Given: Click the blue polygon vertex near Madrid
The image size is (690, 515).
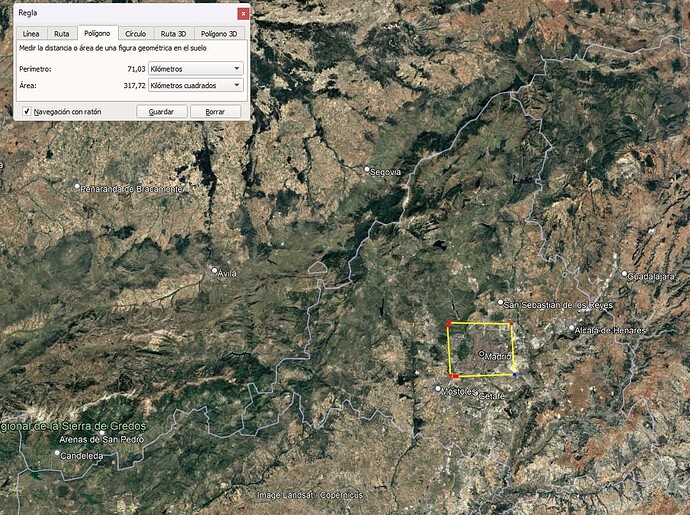Looking at the screenshot, I should coord(514,374).
